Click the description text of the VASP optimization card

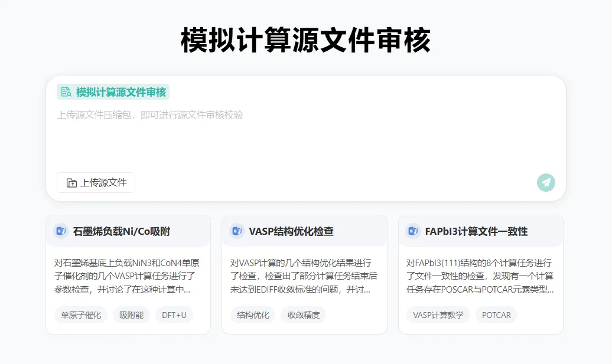tap(304, 276)
